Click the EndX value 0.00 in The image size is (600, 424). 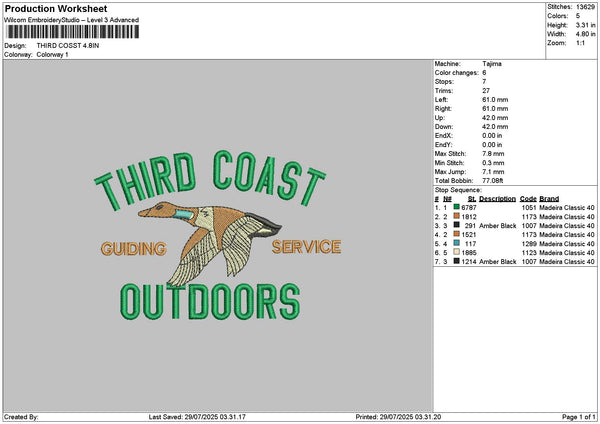[x=492, y=135]
